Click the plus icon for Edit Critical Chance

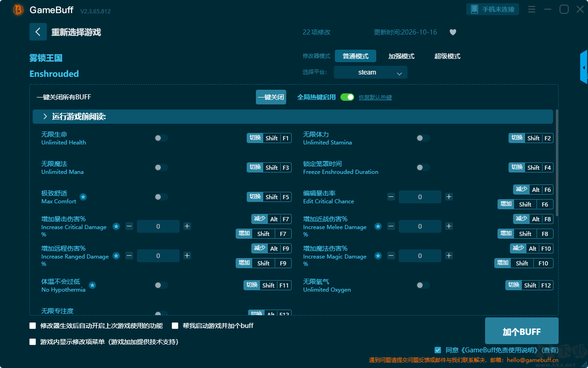[449, 197]
